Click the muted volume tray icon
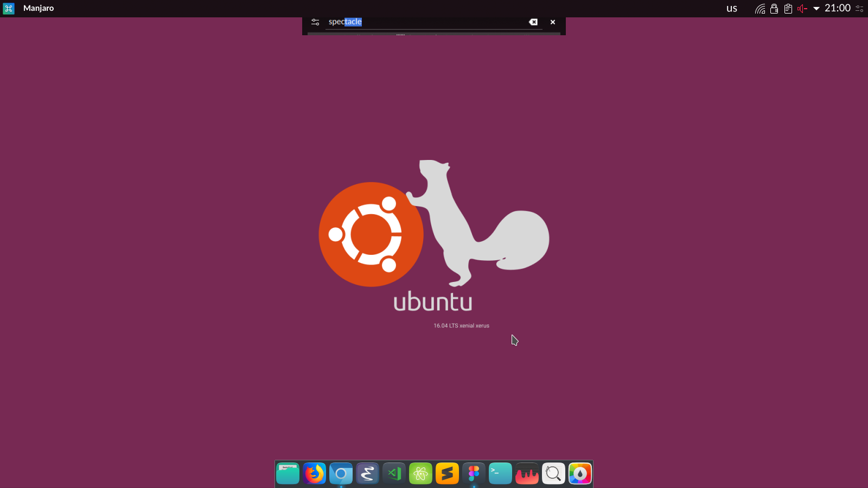Screen dimensions: 868x488 point(802,9)
